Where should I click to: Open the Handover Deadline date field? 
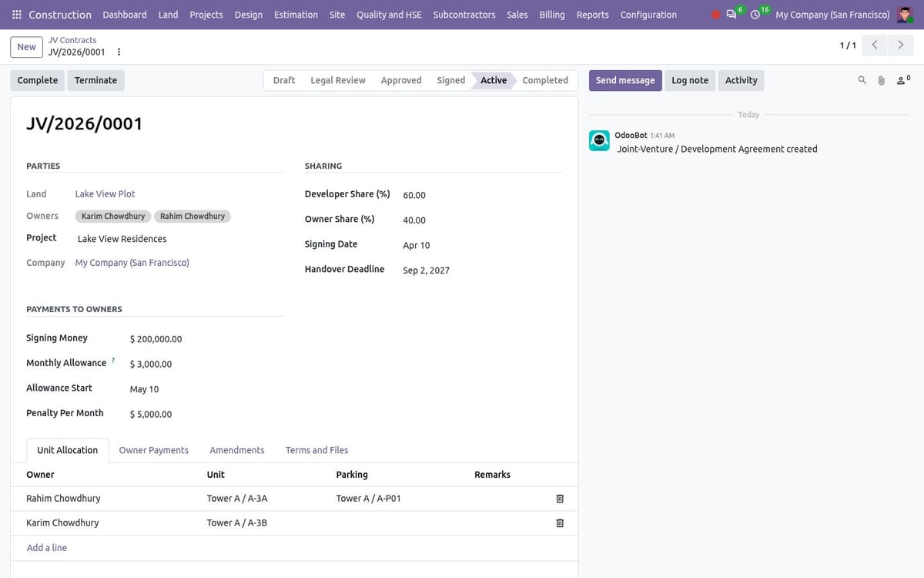(481, 271)
